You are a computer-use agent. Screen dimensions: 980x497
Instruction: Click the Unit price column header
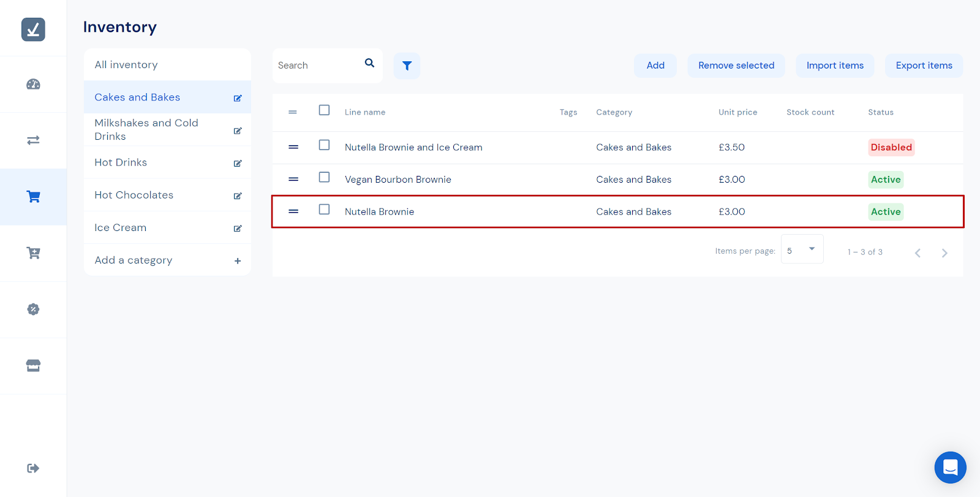738,112
